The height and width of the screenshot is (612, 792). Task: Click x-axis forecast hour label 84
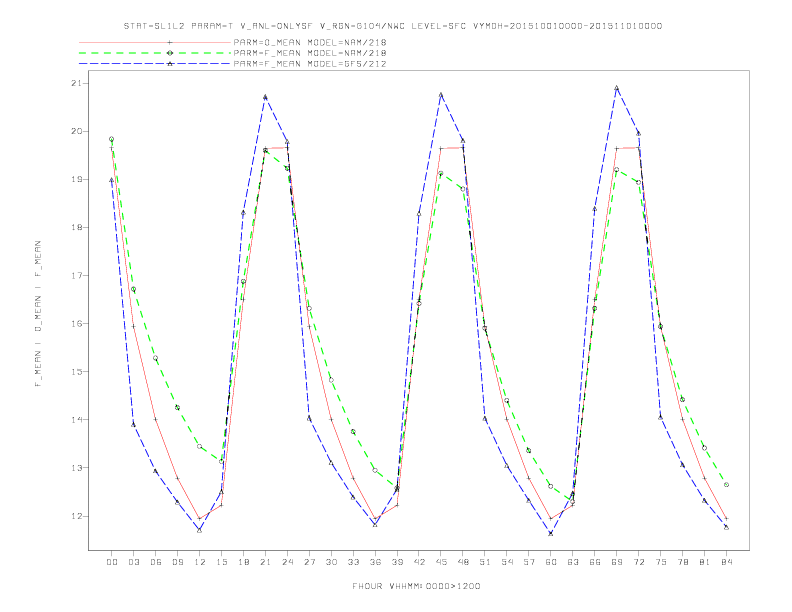pos(727,562)
